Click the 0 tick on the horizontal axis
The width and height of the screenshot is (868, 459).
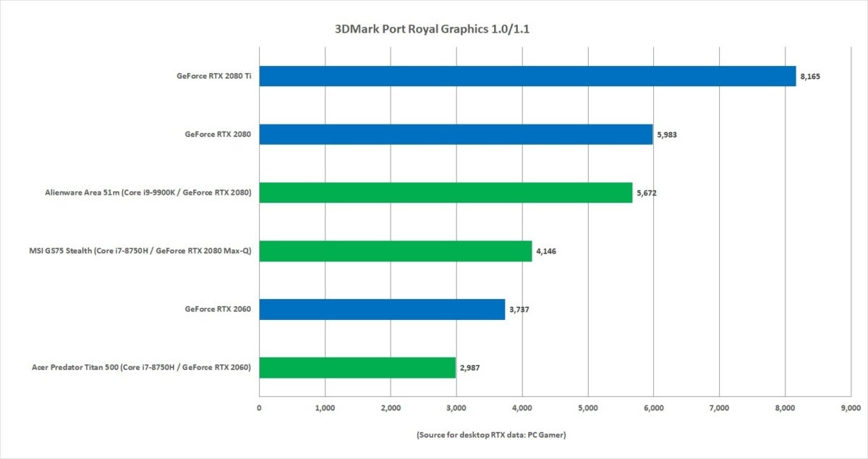point(259,408)
